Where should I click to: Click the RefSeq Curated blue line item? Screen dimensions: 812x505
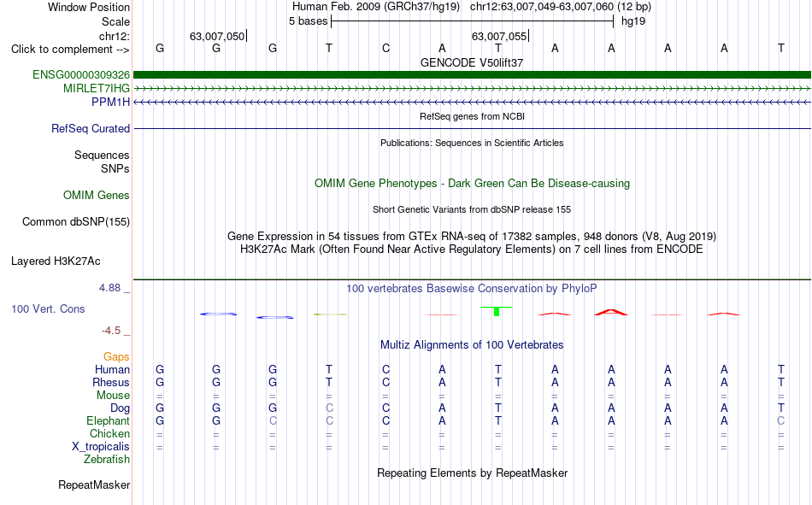point(473,128)
